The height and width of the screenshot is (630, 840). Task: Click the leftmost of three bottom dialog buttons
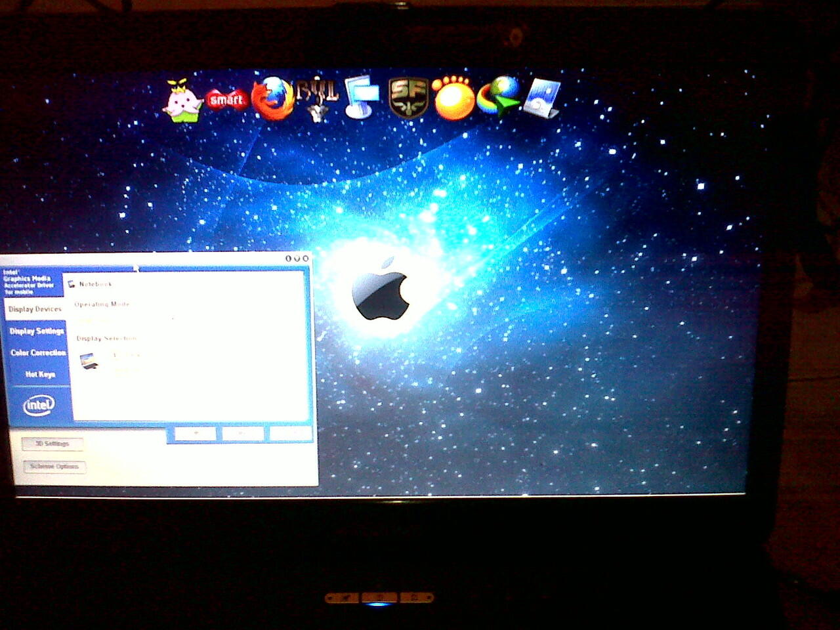pos(195,434)
